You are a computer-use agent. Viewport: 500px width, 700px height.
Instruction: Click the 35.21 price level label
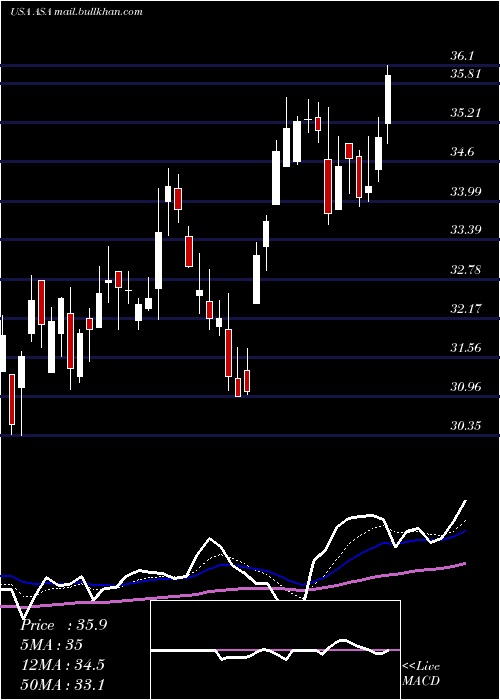tap(465, 113)
